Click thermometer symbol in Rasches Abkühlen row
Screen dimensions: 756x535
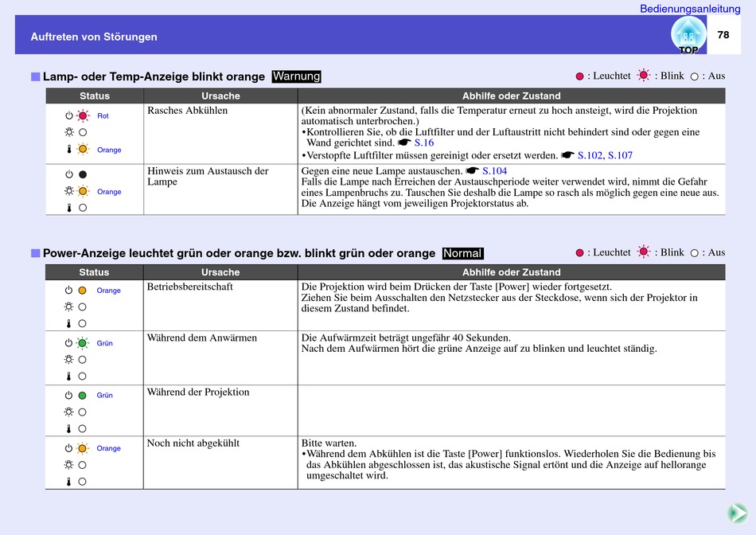[69, 149]
